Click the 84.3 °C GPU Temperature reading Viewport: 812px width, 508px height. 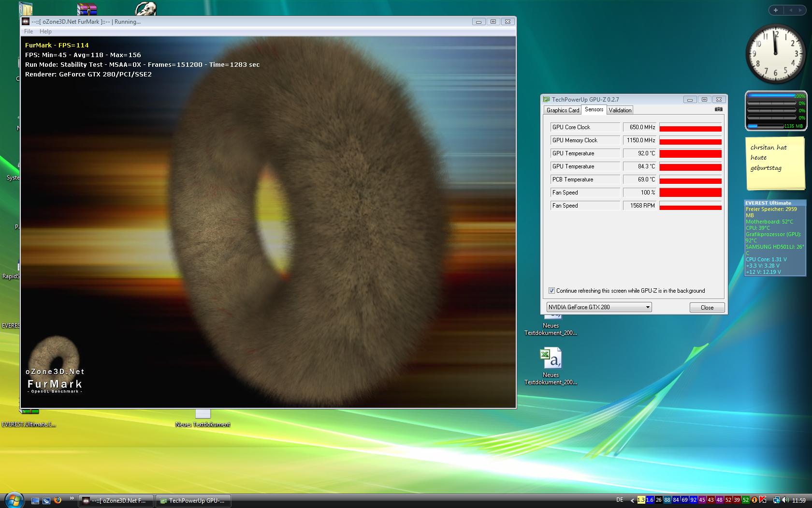(640, 166)
